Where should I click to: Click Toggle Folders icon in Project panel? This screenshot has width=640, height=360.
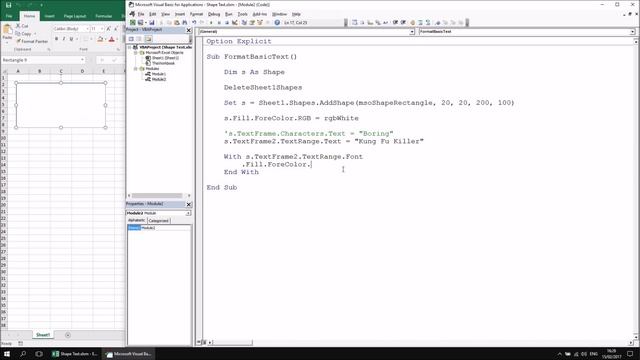[x=148, y=39]
